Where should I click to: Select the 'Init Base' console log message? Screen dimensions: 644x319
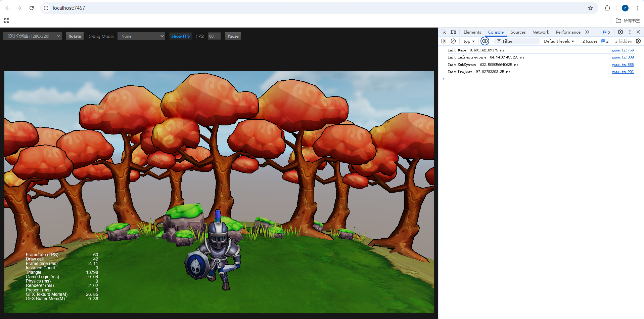476,50
